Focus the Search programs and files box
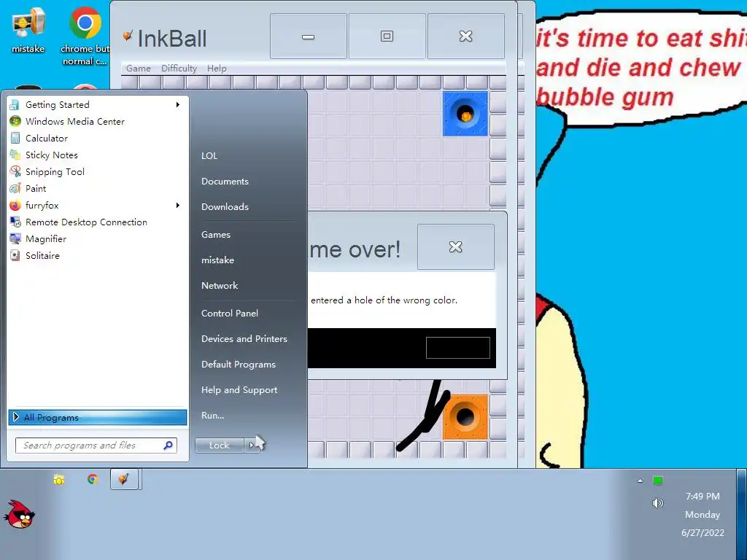The width and height of the screenshot is (747, 560). (96, 446)
